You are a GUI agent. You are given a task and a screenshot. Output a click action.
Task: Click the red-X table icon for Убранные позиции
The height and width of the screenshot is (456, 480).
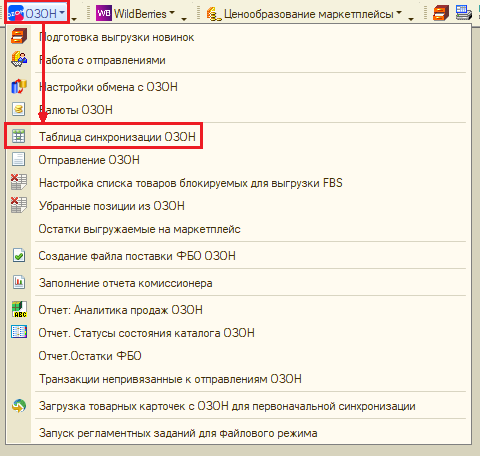tap(19, 205)
